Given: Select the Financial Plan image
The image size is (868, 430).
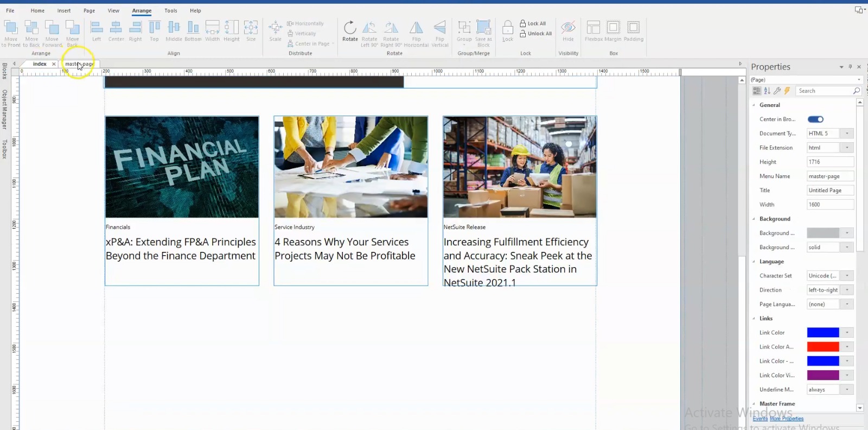Looking at the screenshot, I should click(x=182, y=167).
